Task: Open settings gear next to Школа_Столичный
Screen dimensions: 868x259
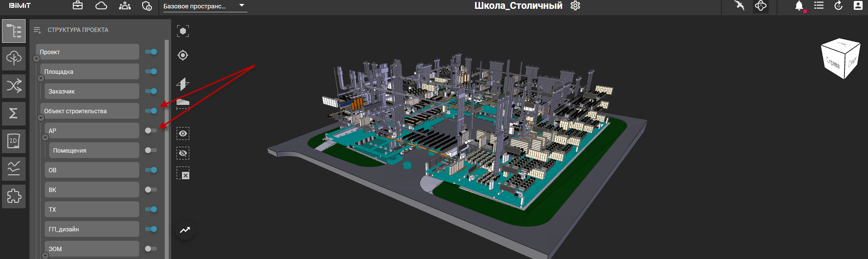Action: 575,6
